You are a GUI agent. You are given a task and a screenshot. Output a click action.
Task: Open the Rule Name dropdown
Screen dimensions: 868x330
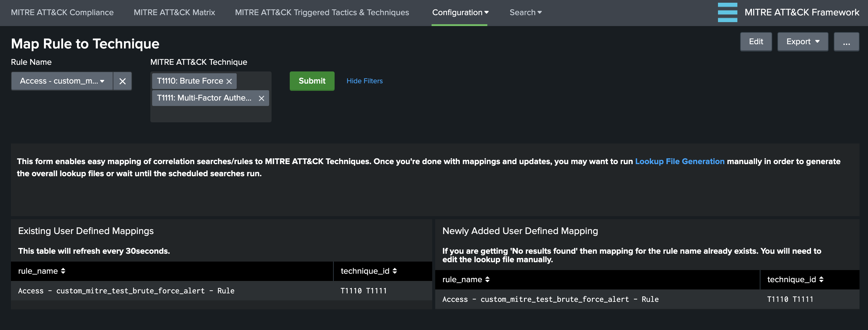[x=62, y=81]
